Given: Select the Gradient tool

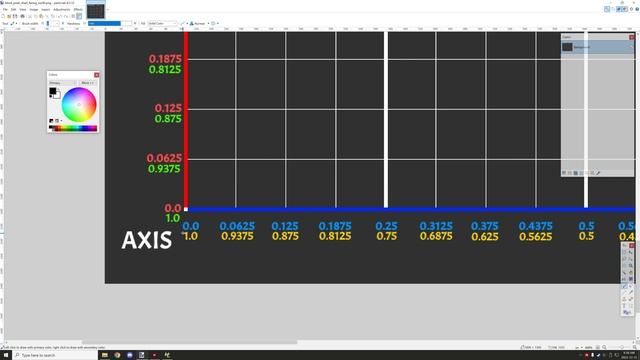Looking at the screenshot, I should click(x=631, y=279).
